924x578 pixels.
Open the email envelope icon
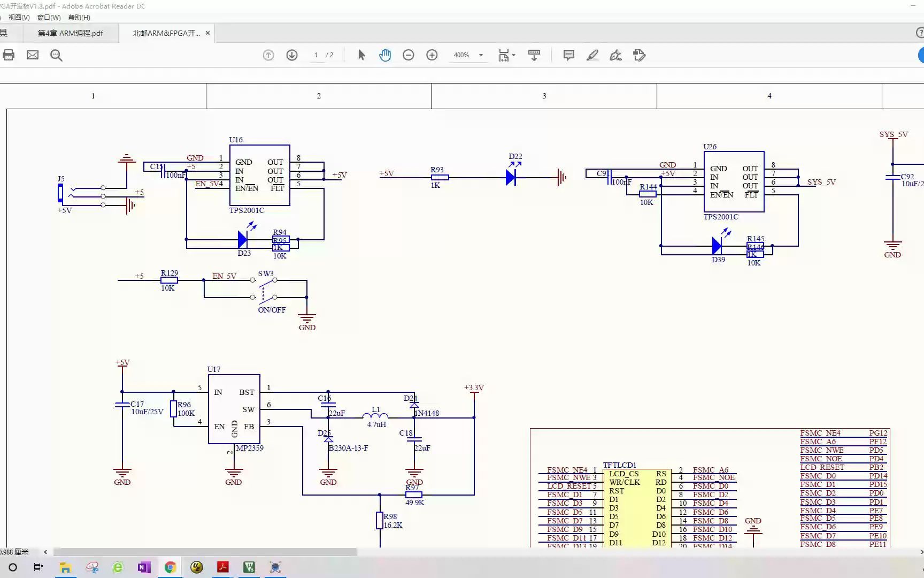(x=33, y=55)
